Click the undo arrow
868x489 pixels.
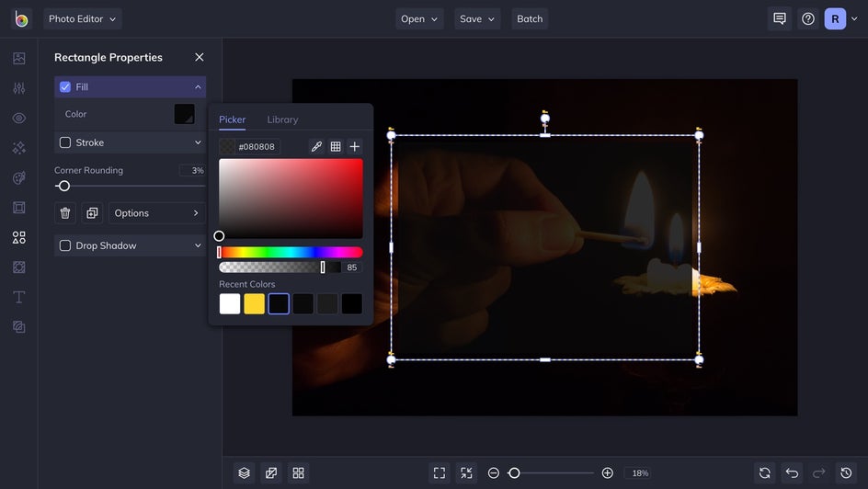click(x=792, y=472)
